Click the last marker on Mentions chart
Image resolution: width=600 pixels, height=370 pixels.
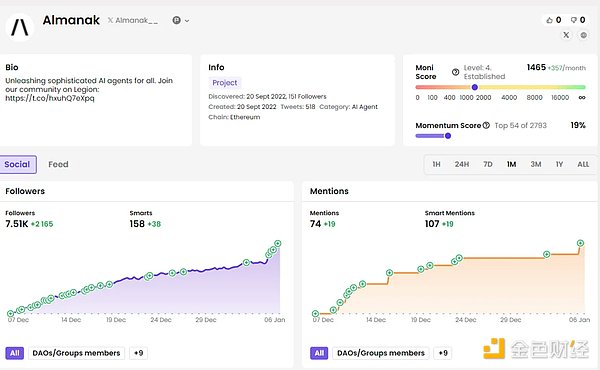tap(580, 243)
